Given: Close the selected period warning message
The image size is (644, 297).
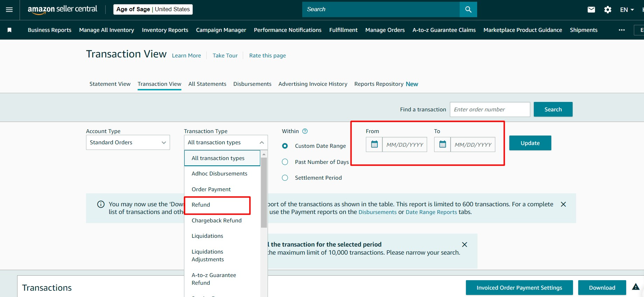Looking at the screenshot, I should (465, 244).
